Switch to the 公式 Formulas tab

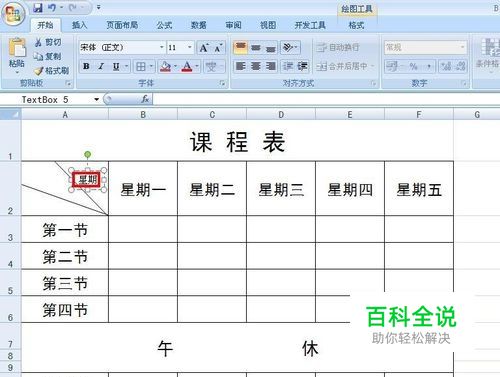point(164,25)
